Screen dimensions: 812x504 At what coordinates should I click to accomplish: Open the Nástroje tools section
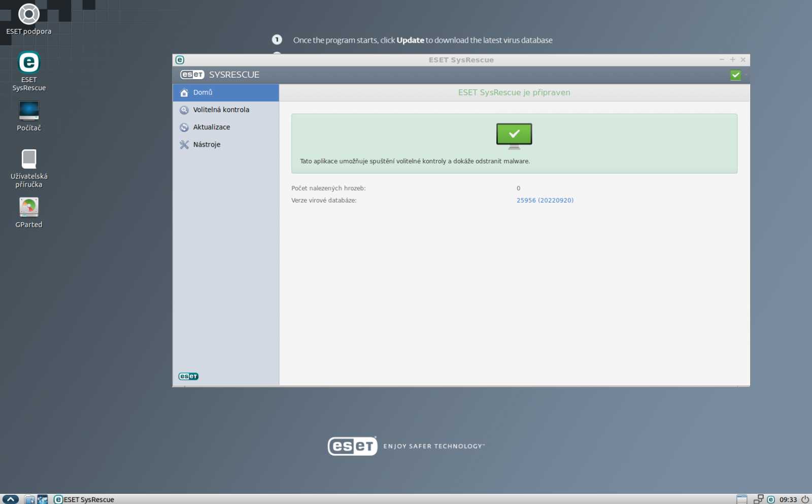tap(225, 145)
